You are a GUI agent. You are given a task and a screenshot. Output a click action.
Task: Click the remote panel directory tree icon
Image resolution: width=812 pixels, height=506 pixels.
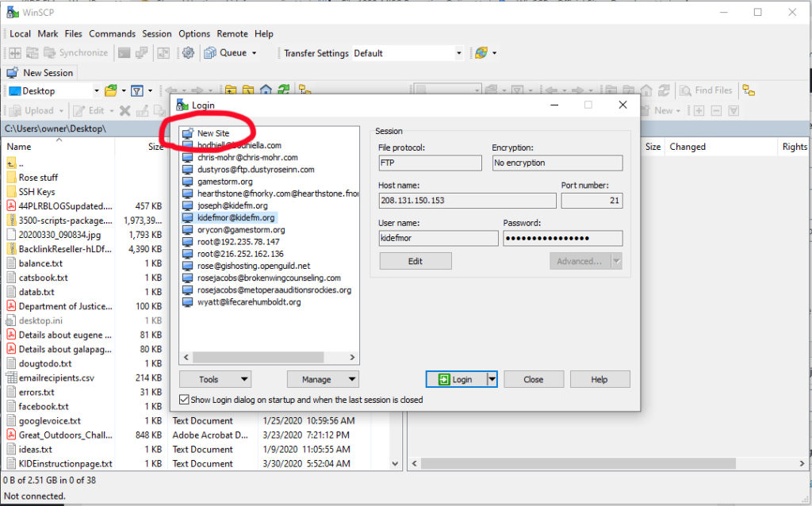pyautogui.click(x=749, y=90)
